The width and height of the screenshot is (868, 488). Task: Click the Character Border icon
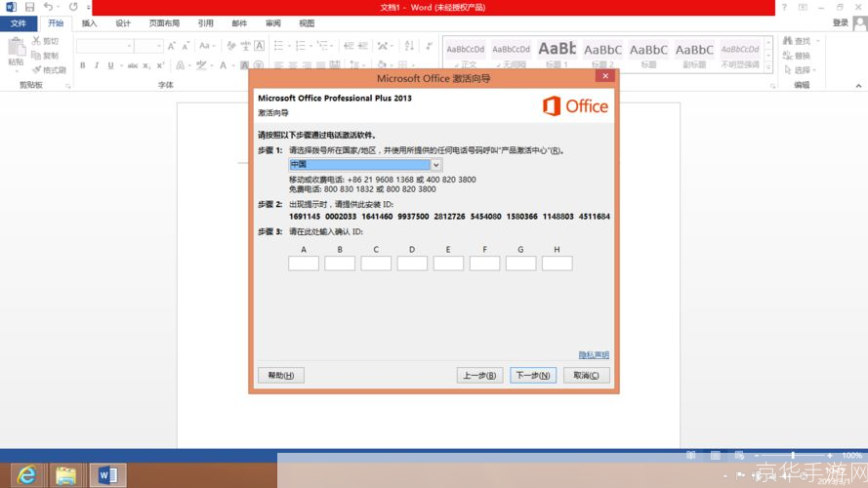259,46
